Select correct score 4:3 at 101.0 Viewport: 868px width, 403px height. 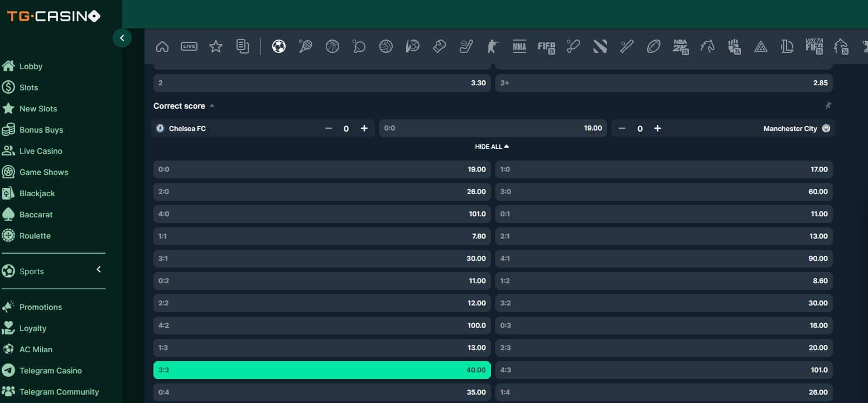click(x=664, y=370)
